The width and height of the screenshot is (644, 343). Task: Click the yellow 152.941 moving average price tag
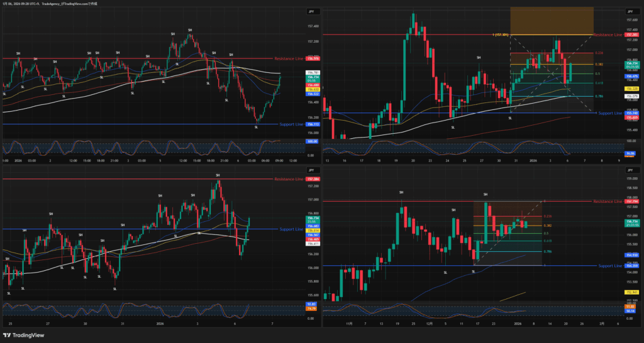point(631,292)
